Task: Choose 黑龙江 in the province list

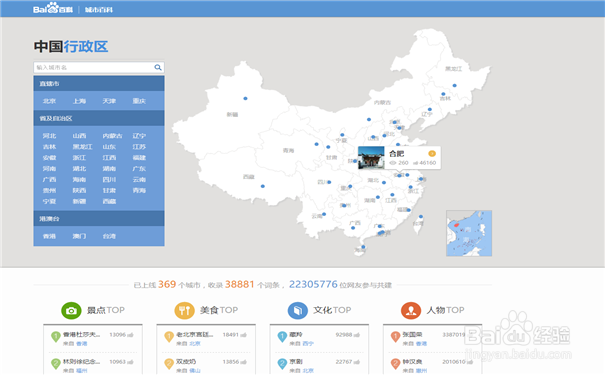Action: point(83,147)
